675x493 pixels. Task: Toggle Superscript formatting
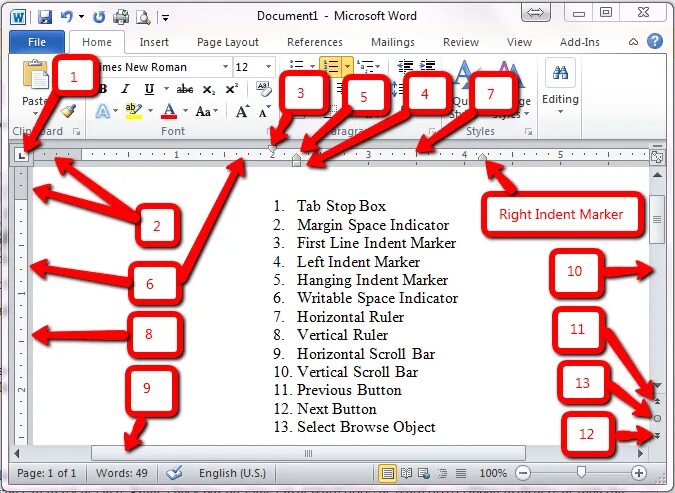click(x=232, y=89)
